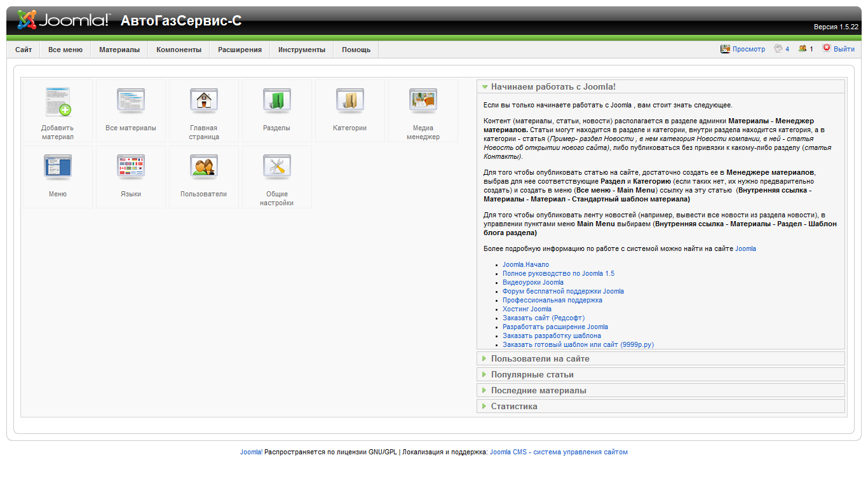The height and width of the screenshot is (488, 868).
Task: Open the Add Material (Добавить материал) icon
Action: point(58,102)
